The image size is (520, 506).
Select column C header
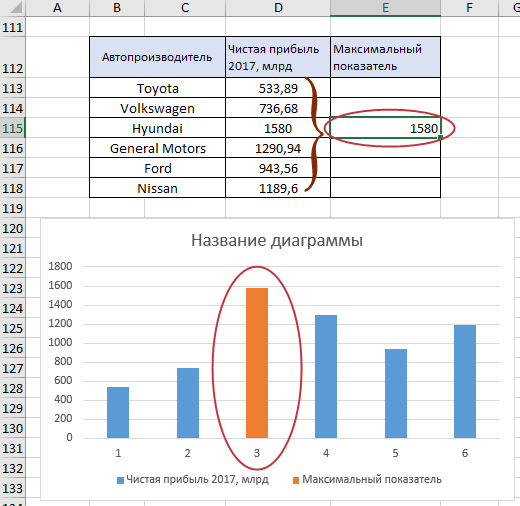point(185,7)
